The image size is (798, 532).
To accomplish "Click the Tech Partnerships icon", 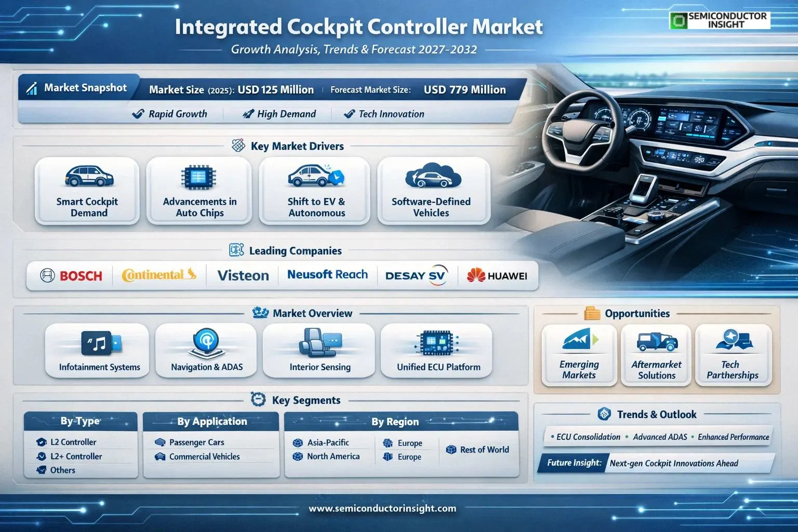I will click(734, 340).
